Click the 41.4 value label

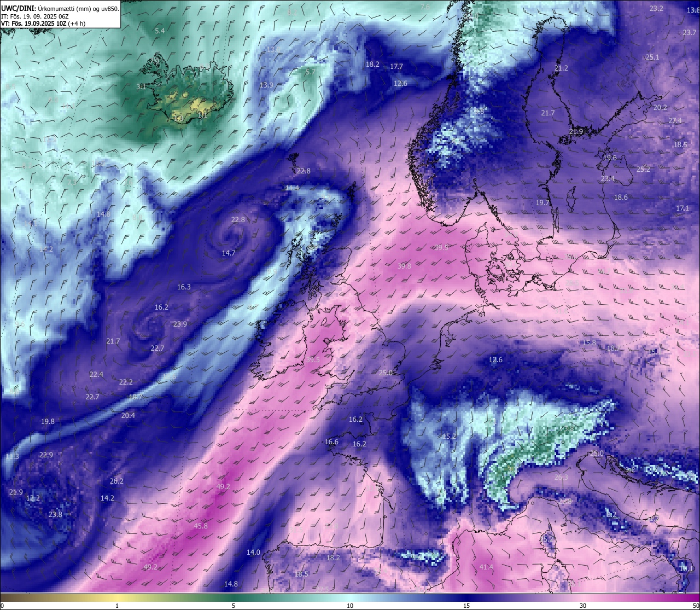pos(486,567)
